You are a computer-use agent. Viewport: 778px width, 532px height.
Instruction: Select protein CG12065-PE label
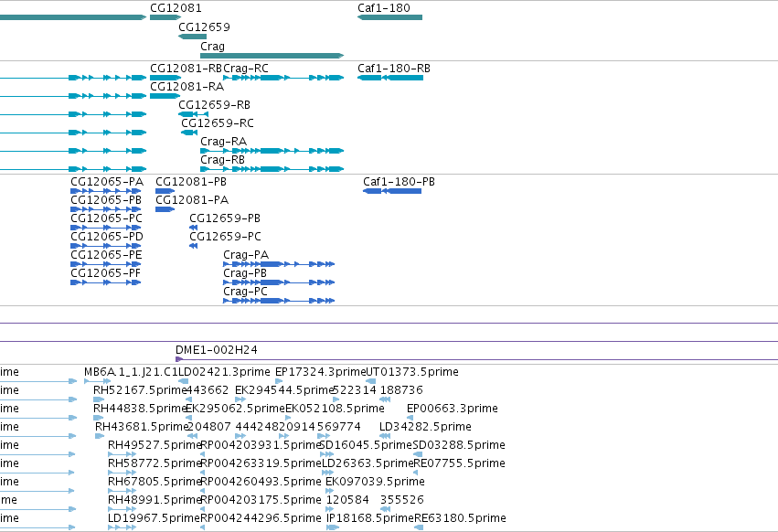pyautogui.click(x=106, y=255)
